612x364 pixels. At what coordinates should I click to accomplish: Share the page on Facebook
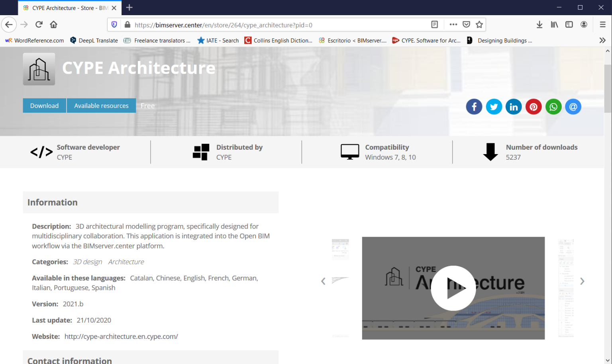474,106
